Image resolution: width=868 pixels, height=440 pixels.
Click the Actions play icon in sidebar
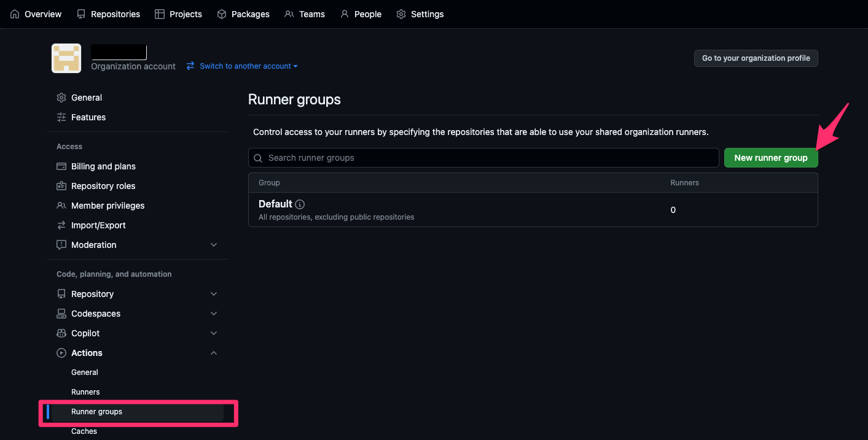click(x=61, y=353)
